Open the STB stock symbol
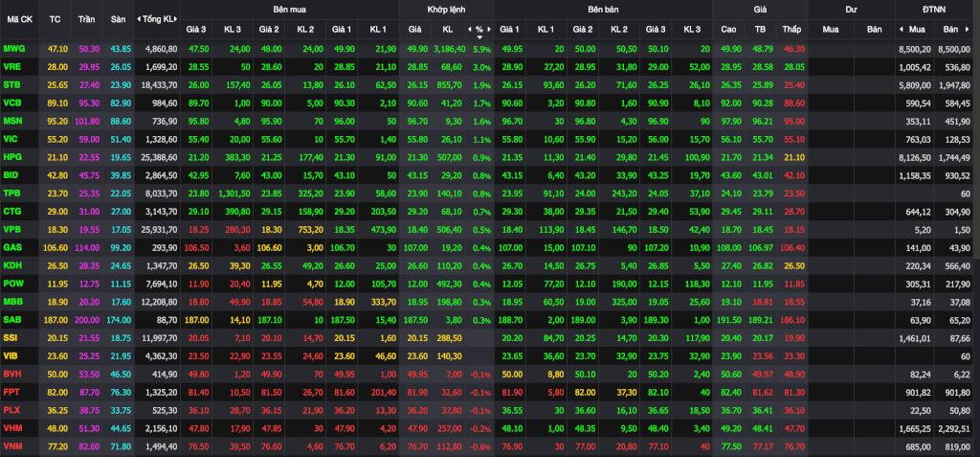The image size is (980, 457). coord(11,84)
